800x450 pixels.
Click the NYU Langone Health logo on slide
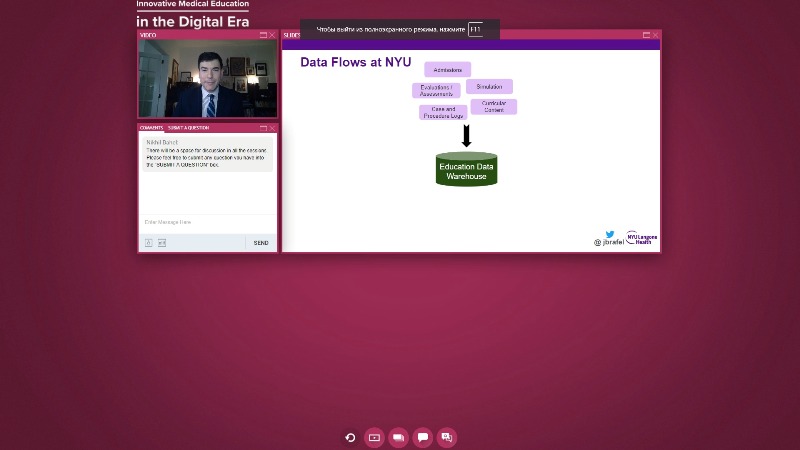(x=641, y=238)
